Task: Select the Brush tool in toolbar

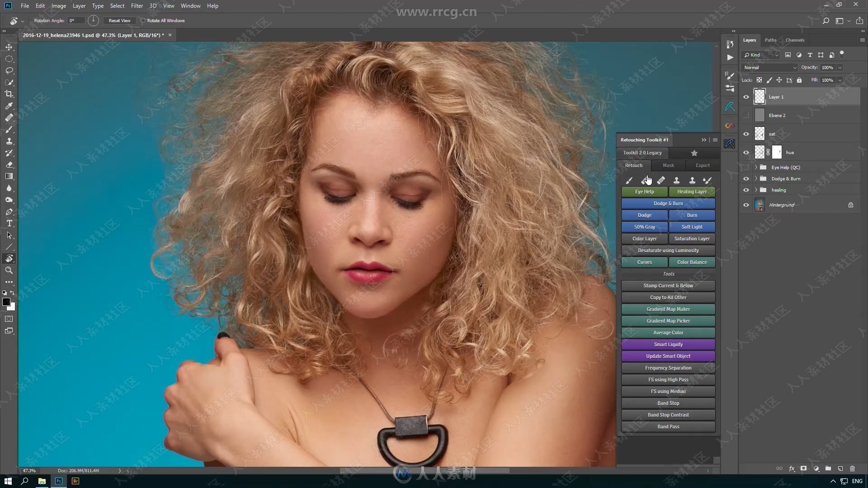Action: tap(8, 129)
